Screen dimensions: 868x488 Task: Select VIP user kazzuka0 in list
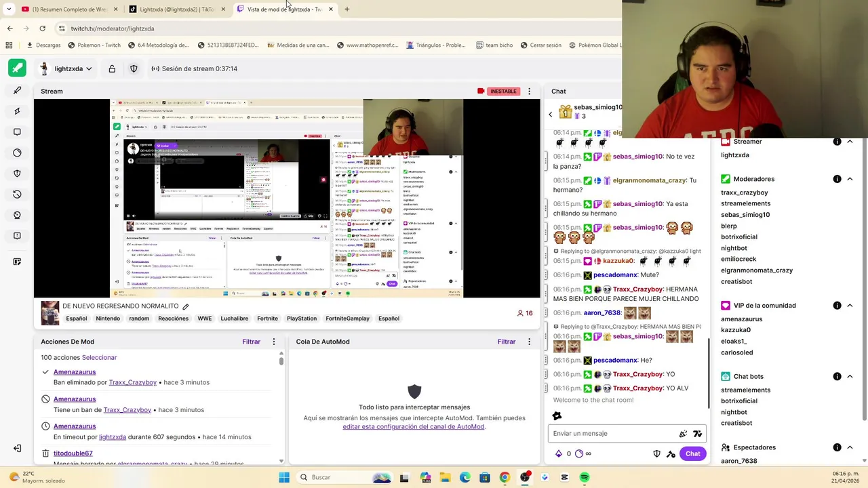coord(736,330)
